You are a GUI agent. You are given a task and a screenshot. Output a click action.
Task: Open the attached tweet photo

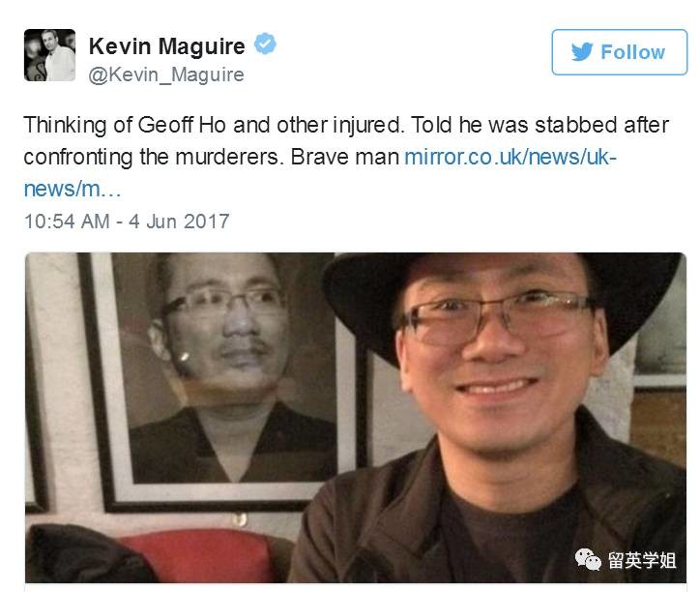(x=356, y=418)
